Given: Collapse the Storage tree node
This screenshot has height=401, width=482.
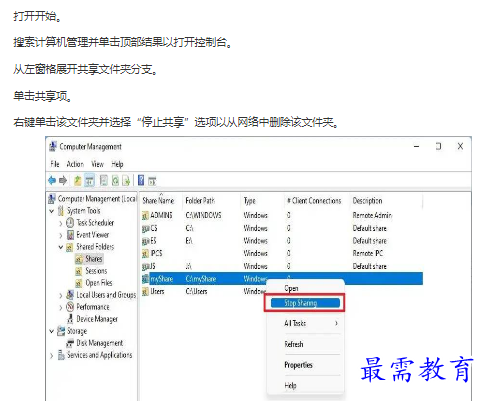Looking at the screenshot, I should (x=52, y=331).
